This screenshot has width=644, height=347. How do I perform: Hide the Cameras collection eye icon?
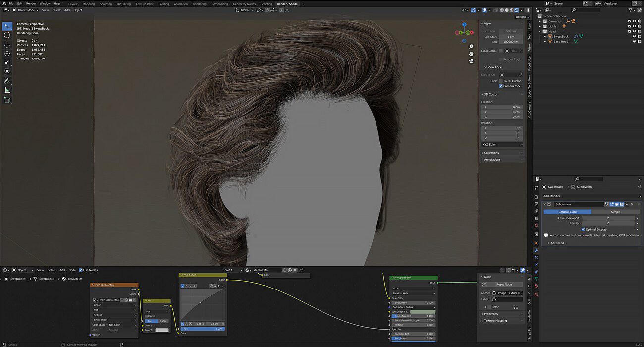tap(634, 21)
